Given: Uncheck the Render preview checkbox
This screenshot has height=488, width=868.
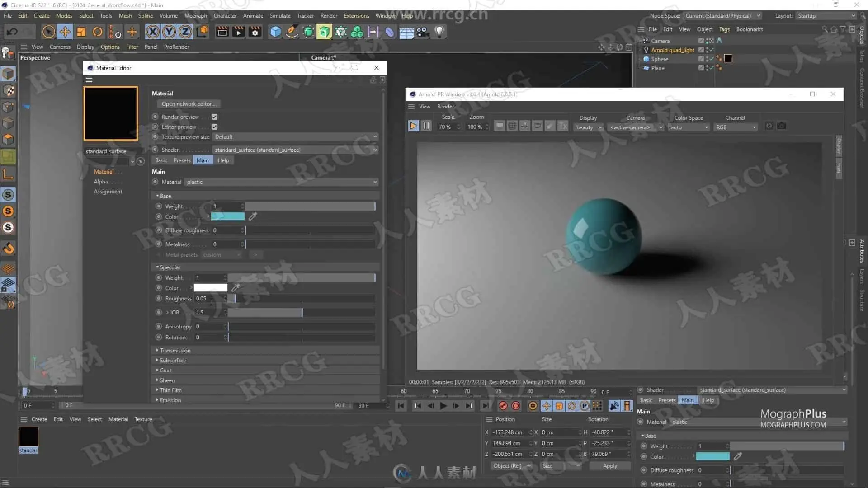Looking at the screenshot, I should click(x=215, y=117).
